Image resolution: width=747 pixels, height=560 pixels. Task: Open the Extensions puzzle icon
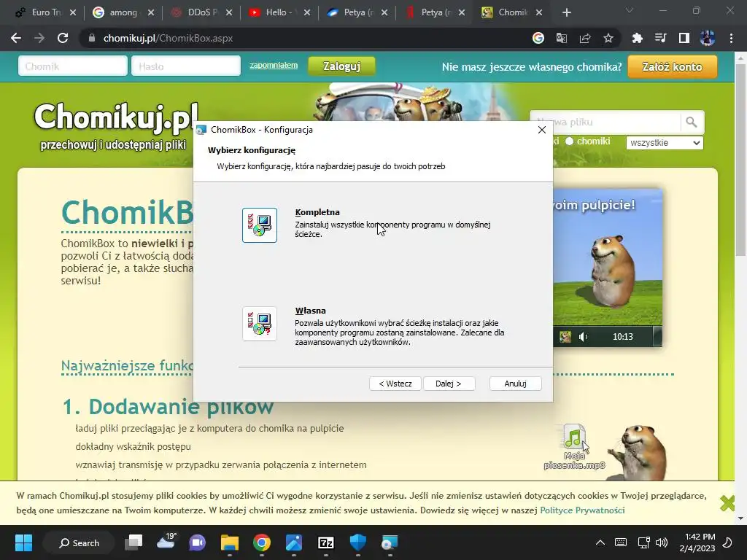[x=637, y=38]
